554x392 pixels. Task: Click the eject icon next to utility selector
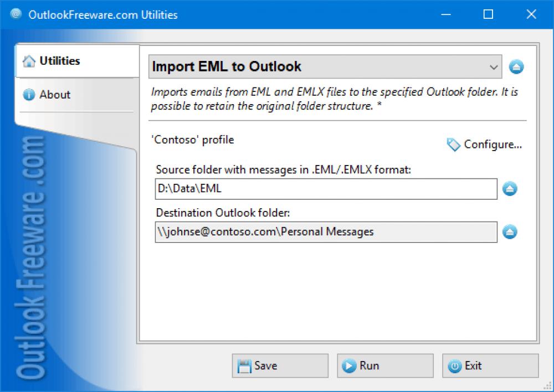[x=516, y=66]
